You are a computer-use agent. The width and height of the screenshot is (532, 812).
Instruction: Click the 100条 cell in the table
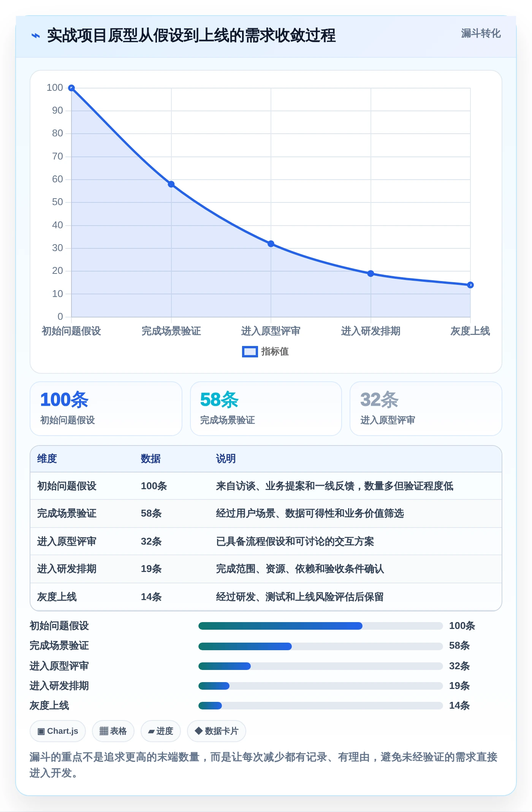[154, 486]
